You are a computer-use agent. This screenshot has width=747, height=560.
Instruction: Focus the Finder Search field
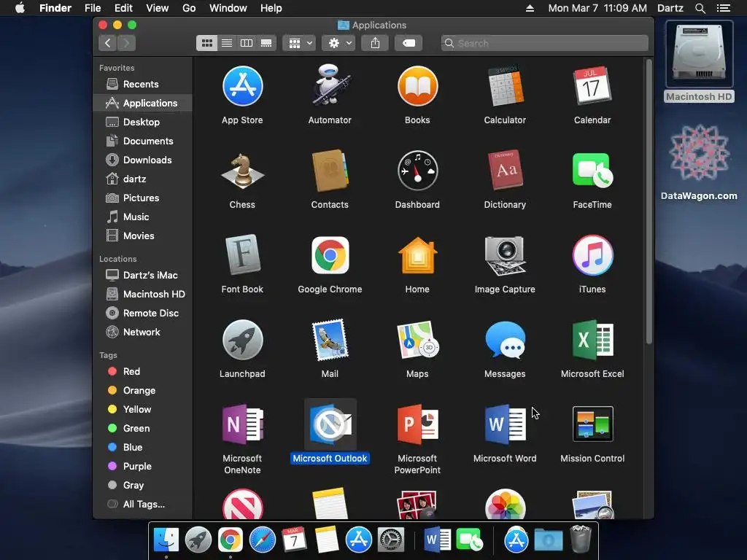(544, 43)
